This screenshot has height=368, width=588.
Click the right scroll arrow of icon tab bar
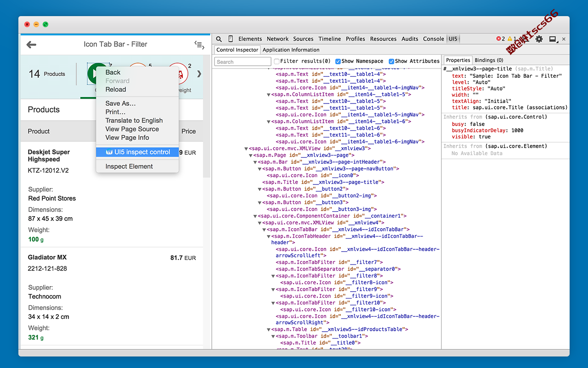tap(199, 74)
